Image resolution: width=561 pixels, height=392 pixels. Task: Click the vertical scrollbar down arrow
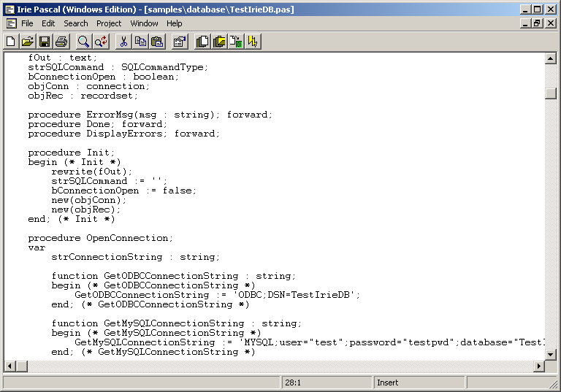tap(551, 354)
